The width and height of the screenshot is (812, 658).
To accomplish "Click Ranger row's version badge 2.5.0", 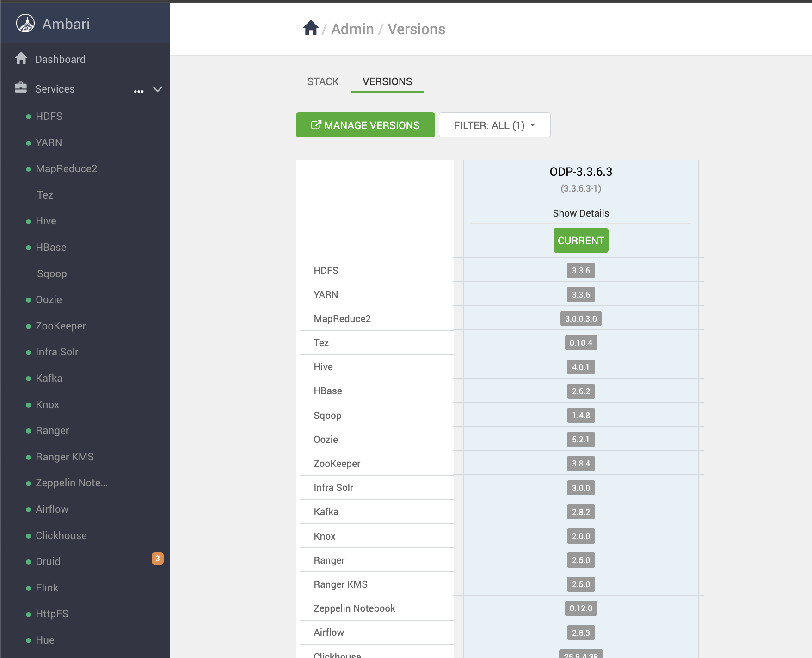I will tap(581, 560).
